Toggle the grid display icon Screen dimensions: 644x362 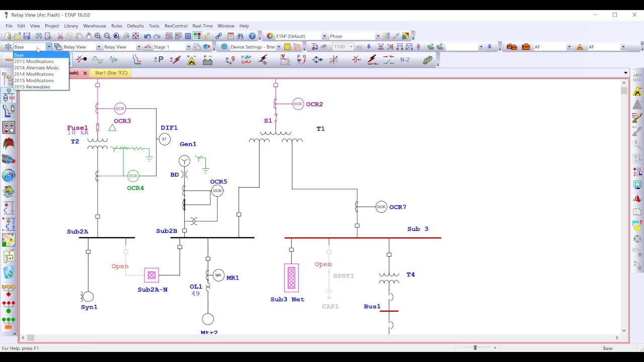pyautogui.click(x=188, y=36)
